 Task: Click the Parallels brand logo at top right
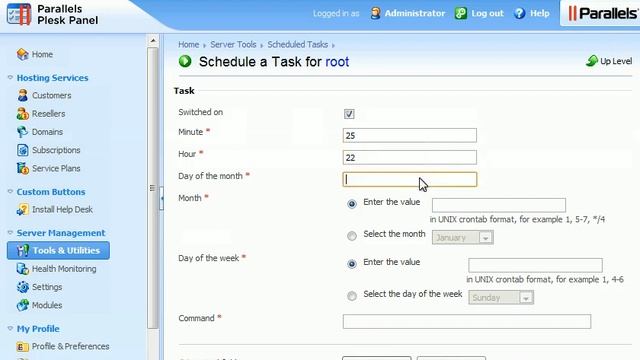pos(602,13)
